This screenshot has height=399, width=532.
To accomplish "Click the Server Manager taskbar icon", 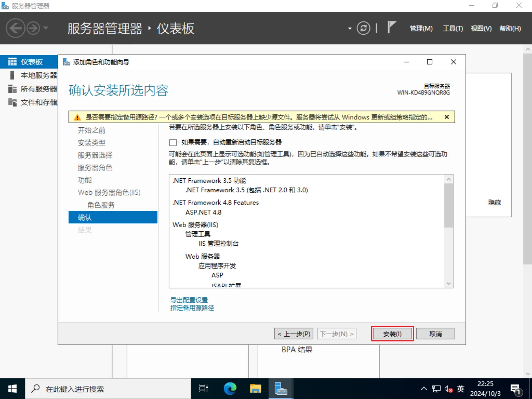I will (281, 389).
